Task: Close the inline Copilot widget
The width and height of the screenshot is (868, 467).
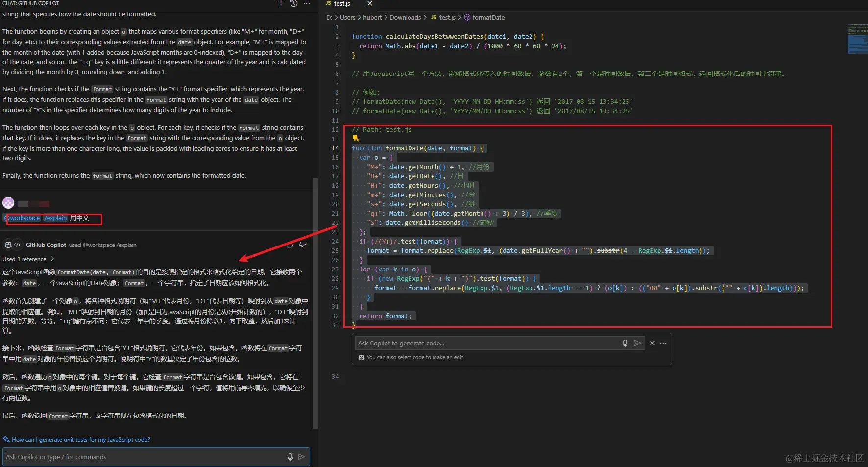Action: [x=652, y=343]
